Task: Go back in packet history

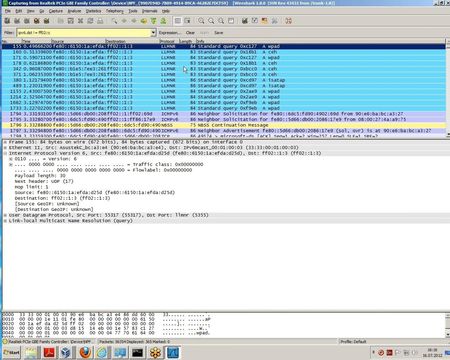Action: click(124, 21)
